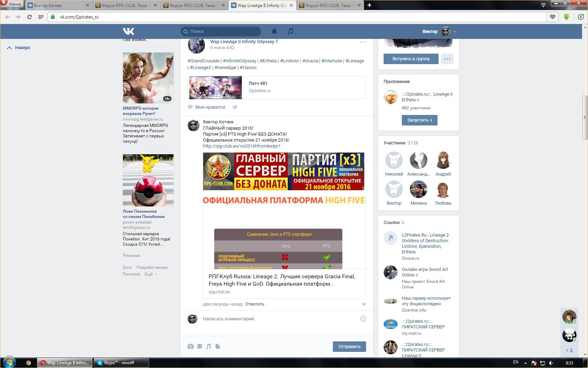The height and width of the screenshot is (368, 588).
Task: Open the notifications bell
Action: 274,31
